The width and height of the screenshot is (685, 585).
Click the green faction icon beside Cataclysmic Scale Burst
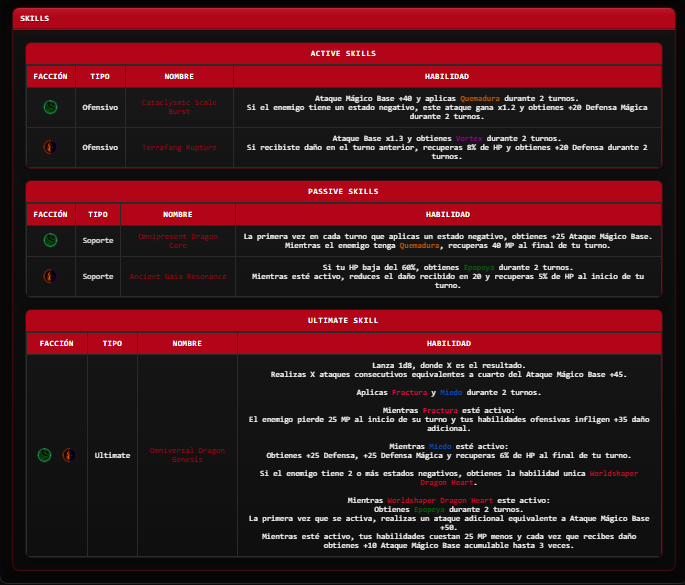[x=51, y=107]
